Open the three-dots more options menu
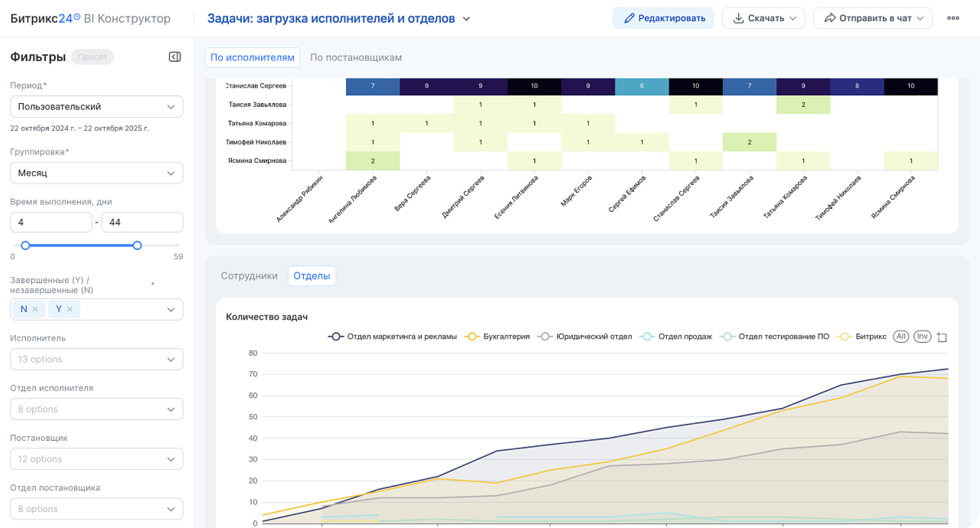The width and height of the screenshot is (980, 528). (x=953, y=18)
